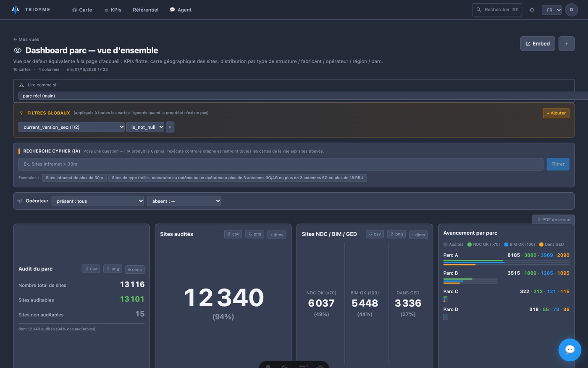Remove the current_version_seq filter with the x

pyautogui.click(x=170, y=127)
